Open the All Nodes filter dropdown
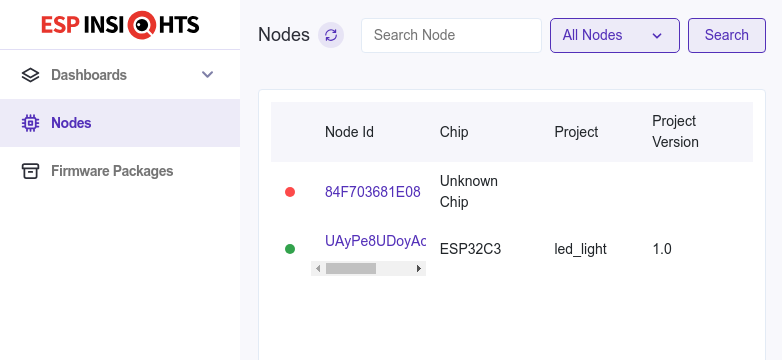782x360 pixels. [614, 35]
